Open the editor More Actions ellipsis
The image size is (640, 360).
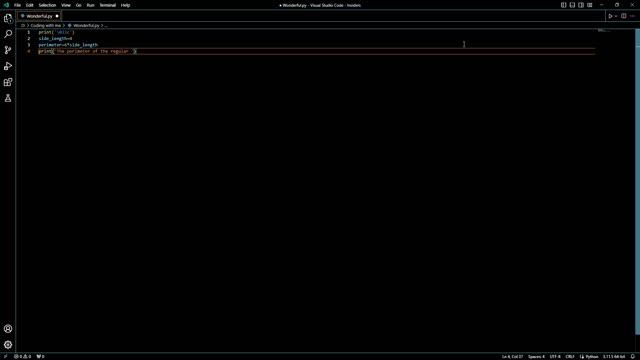[x=632, y=16]
